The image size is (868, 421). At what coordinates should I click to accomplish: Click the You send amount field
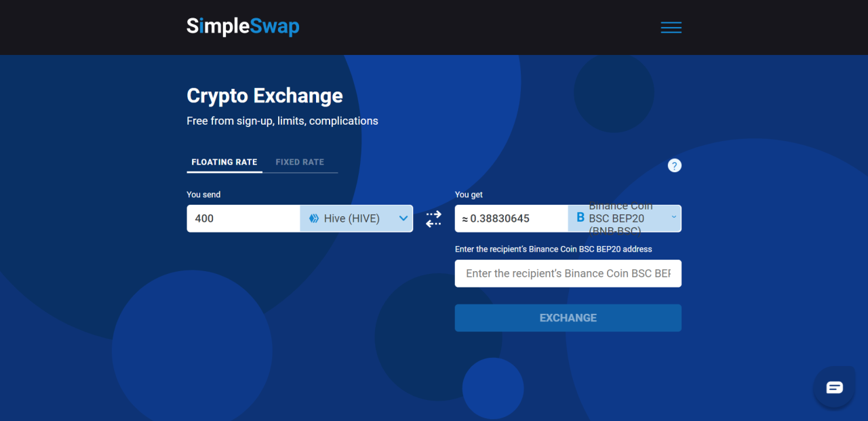pos(243,218)
